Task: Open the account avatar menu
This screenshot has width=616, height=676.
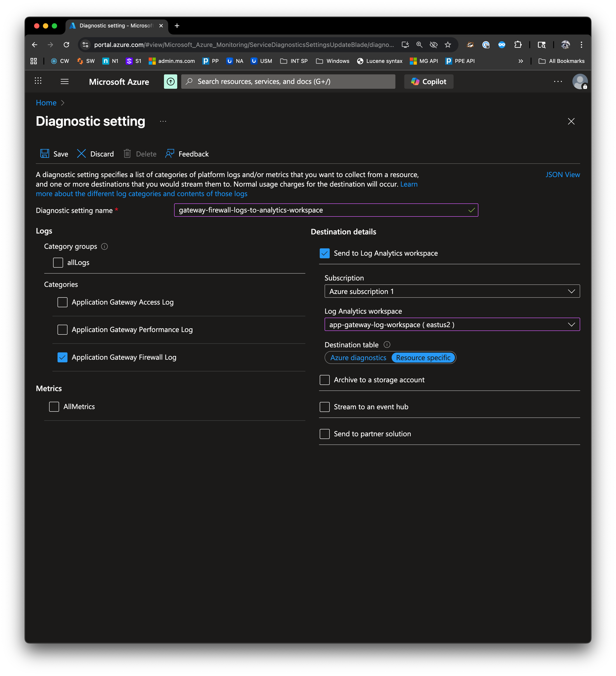Action: (579, 81)
